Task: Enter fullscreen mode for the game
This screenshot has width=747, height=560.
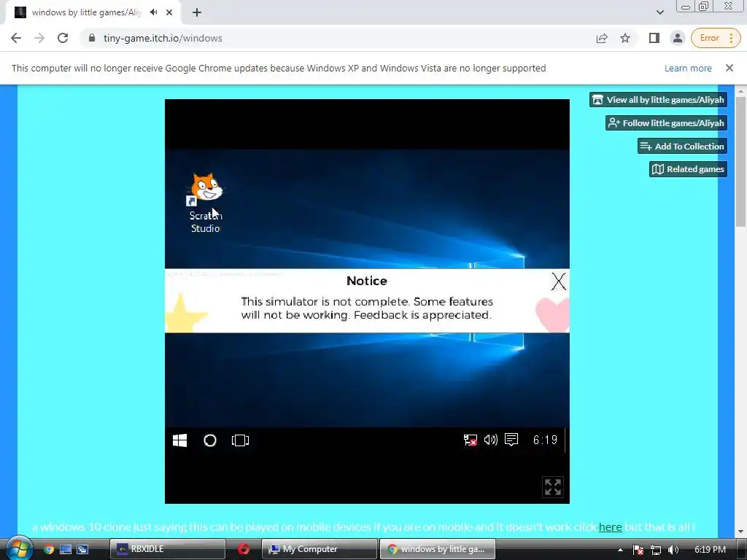Action: coord(553,487)
